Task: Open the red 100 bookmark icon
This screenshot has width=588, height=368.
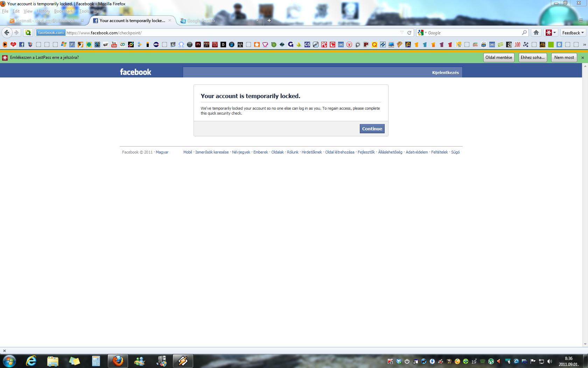Action: click(517, 45)
